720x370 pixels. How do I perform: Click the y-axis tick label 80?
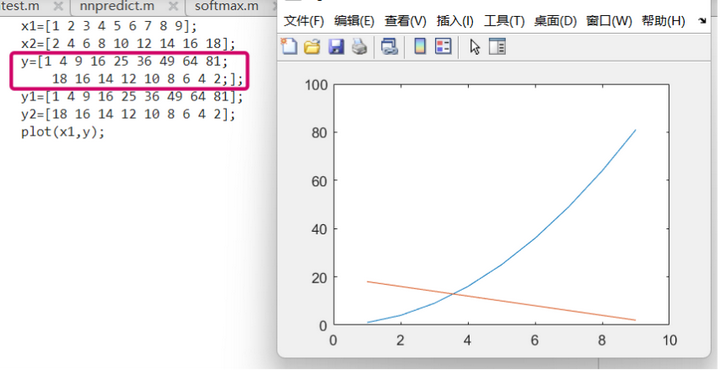320,132
